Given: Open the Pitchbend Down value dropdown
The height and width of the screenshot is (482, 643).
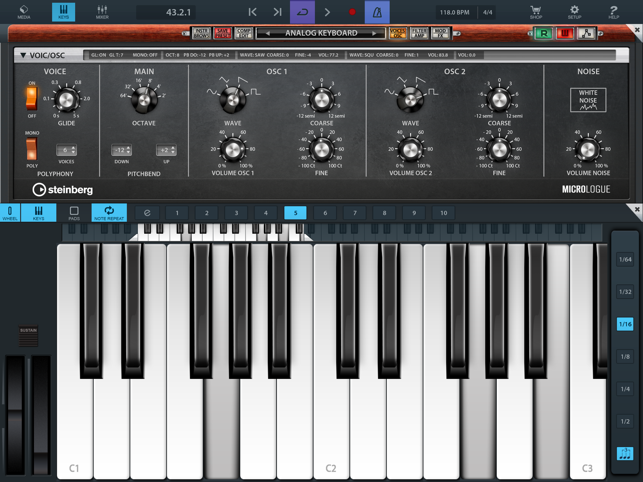Looking at the screenshot, I should pyautogui.click(x=121, y=151).
